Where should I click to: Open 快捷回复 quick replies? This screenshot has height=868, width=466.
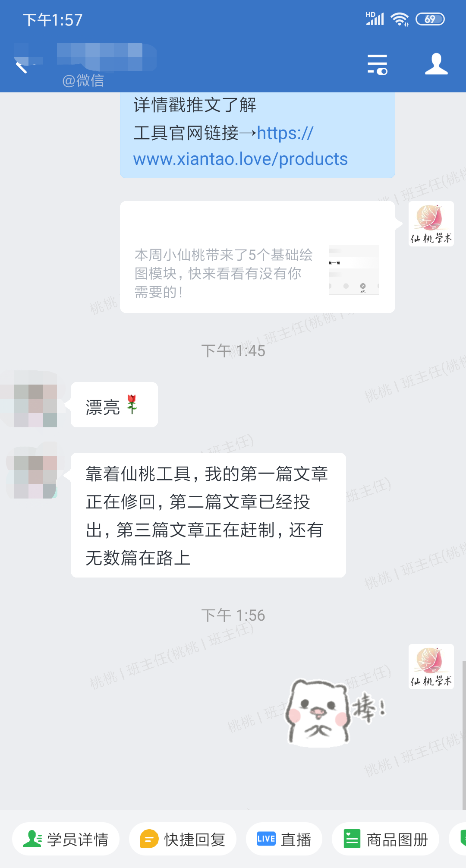(x=183, y=839)
